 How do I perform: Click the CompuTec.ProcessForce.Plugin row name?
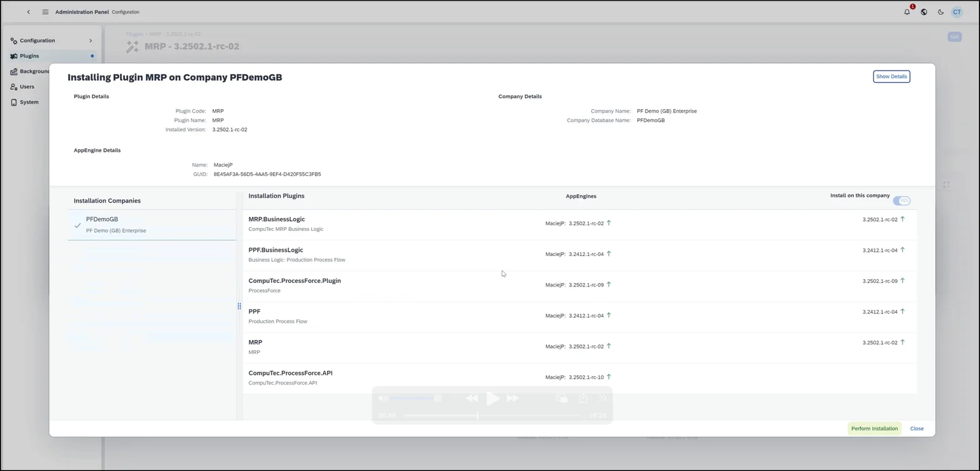pos(295,281)
